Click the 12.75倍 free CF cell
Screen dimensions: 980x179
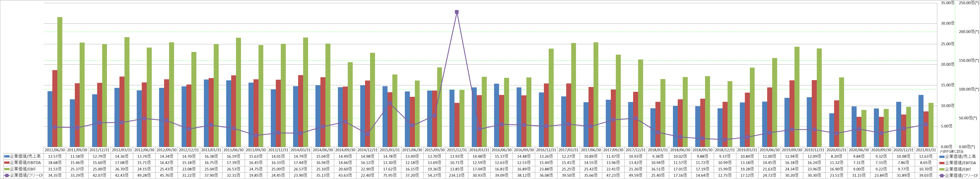(x=725, y=176)
